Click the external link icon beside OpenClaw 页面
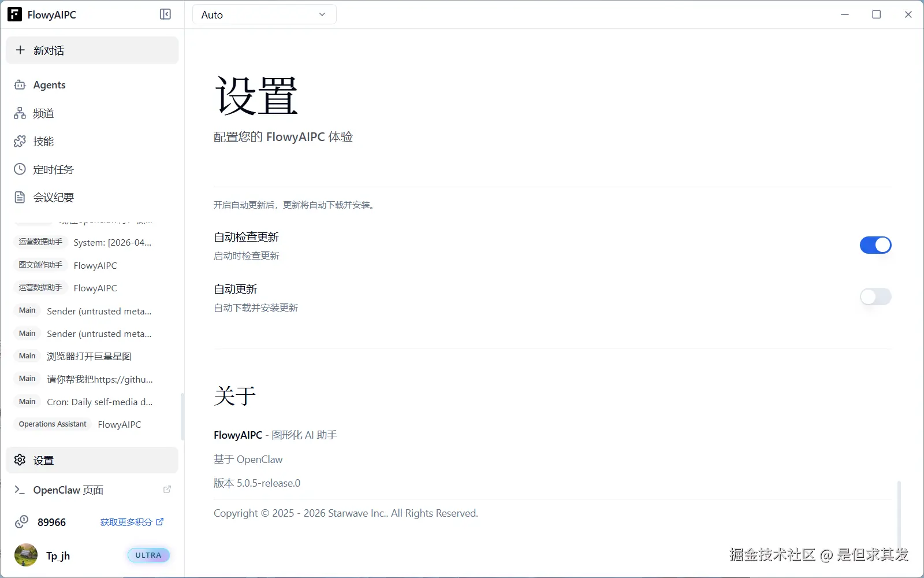This screenshot has height=578, width=924. [x=167, y=490]
